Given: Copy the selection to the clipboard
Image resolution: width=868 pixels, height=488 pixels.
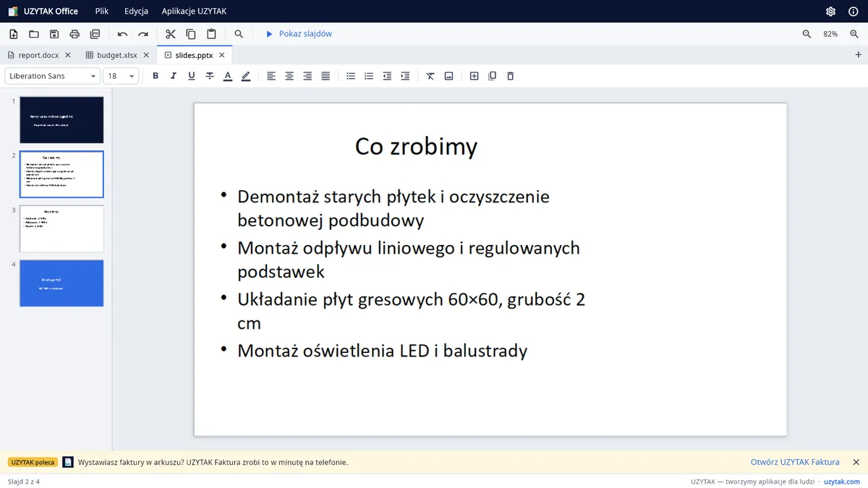Looking at the screenshot, I should point(191,34).
